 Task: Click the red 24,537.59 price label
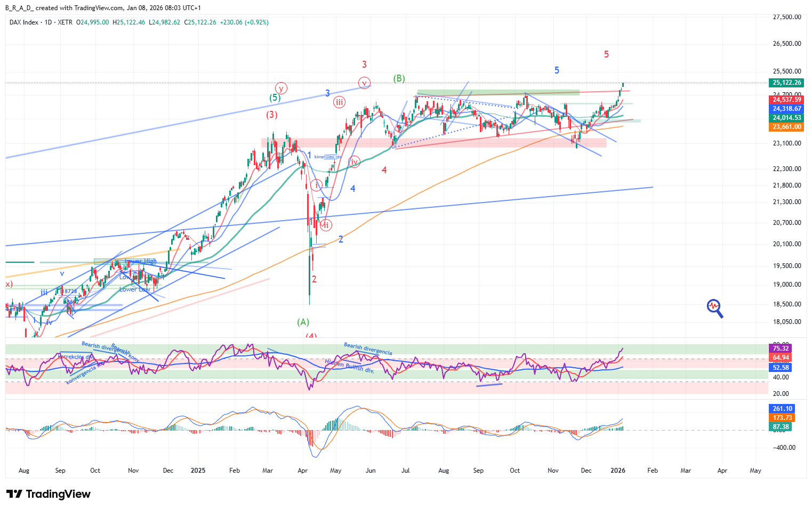coord(786,100)
